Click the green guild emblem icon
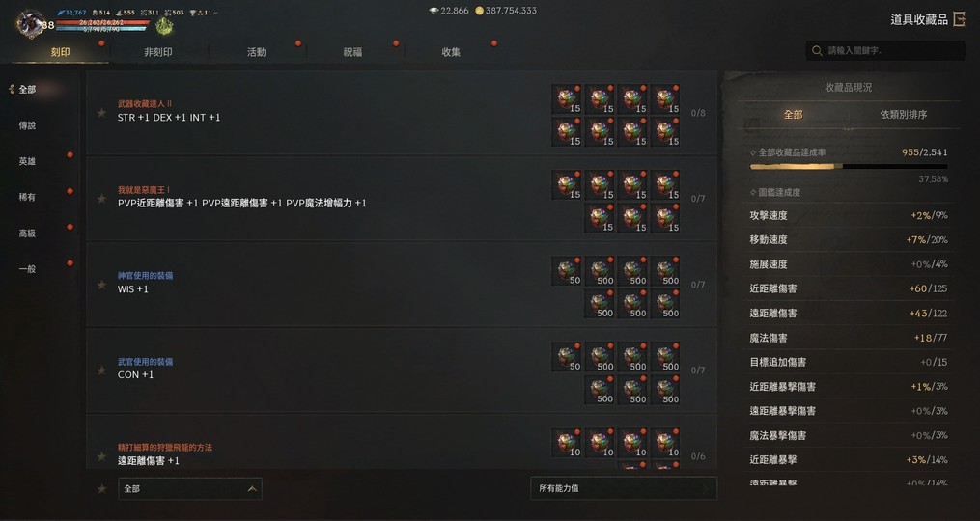The height and width of the screenshot is (521, 980). [x=164, y=26]
